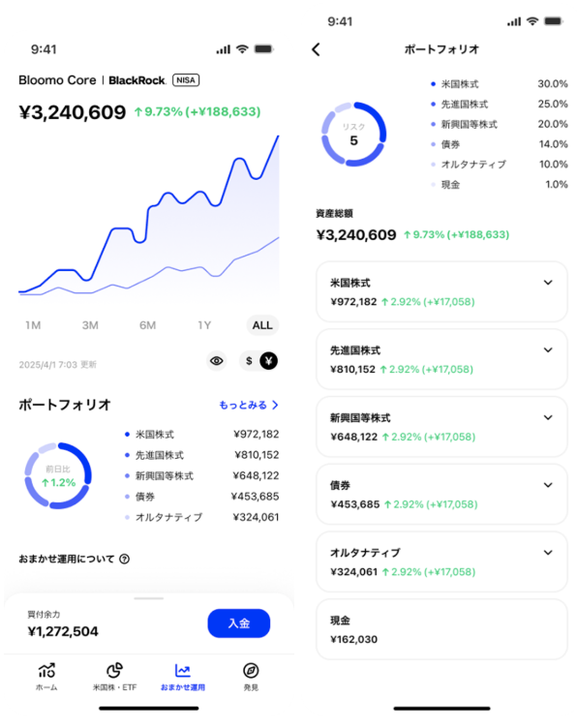The width and height of the screenshot is (577, 728).
Task: Select the 3M chart range
Action: pos(90,325)
